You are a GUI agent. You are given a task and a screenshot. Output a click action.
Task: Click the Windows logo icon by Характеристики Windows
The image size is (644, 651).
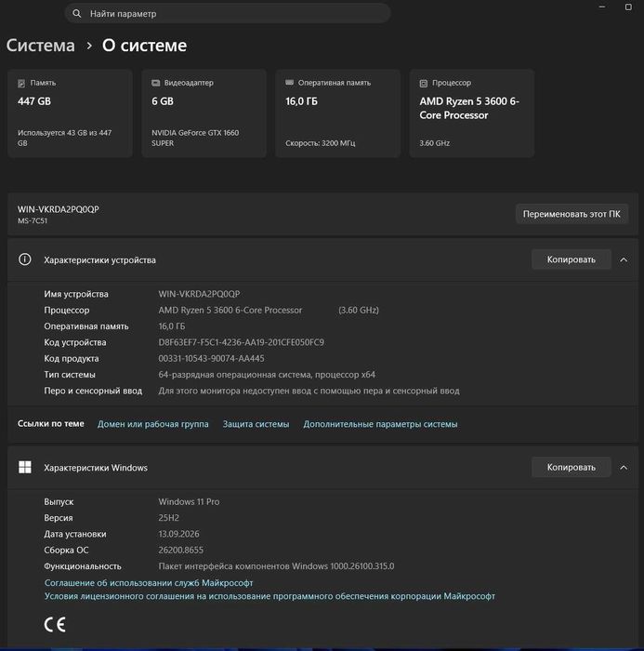25,467
